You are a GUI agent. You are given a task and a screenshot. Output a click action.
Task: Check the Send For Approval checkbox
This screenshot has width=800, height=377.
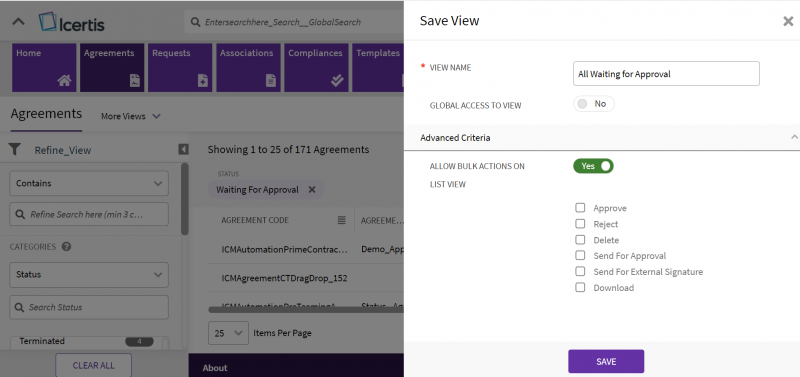(x=580, y=256)
